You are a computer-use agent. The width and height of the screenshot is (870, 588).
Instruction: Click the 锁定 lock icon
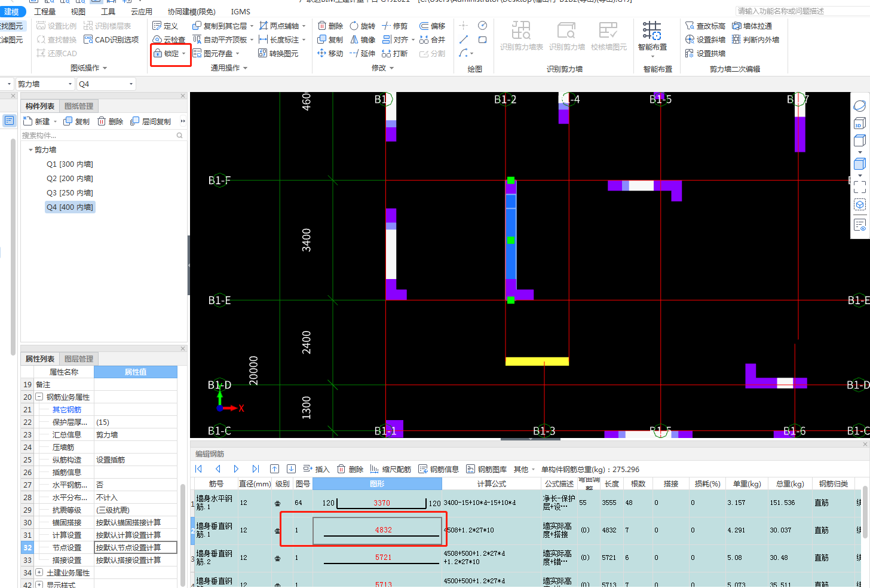click(158, 53)
